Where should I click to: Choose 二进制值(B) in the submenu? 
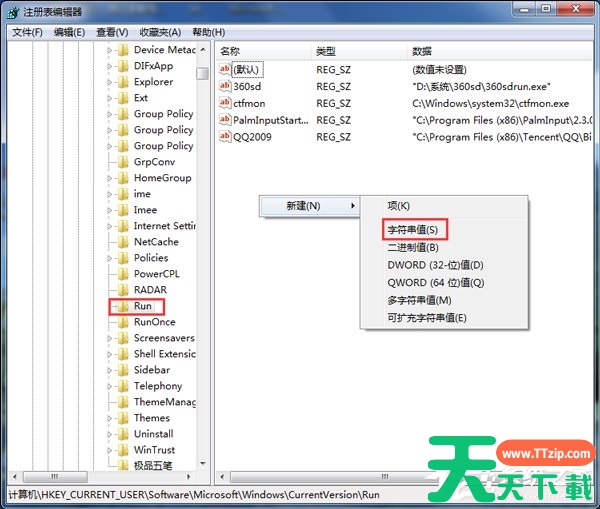[444, 247]
